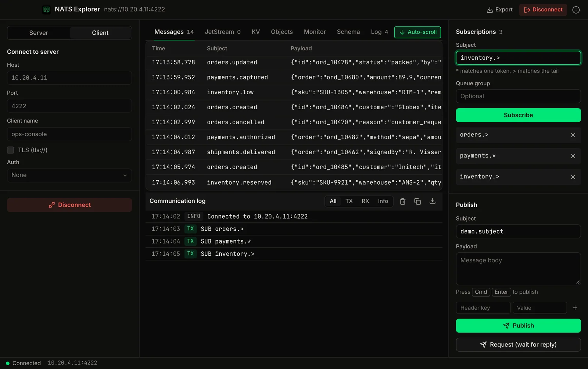
Task: Switch to the Server mode tab
Action: coord(39,33)
